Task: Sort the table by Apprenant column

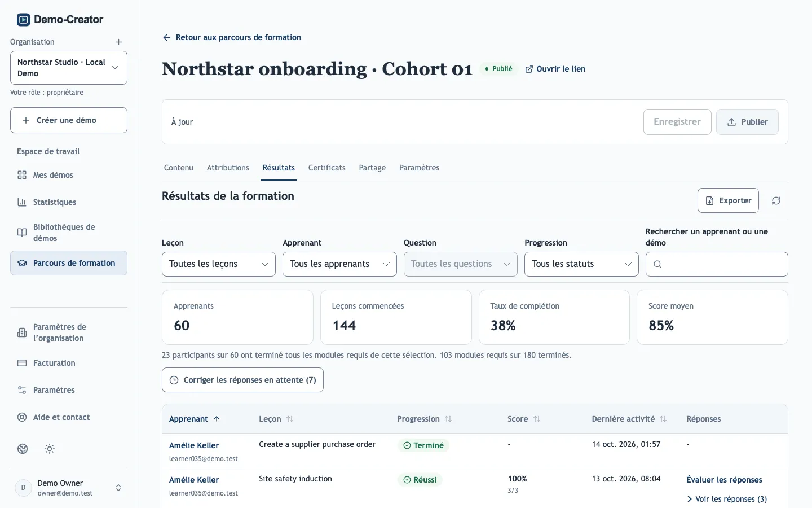Action: (x=195, y=419)
